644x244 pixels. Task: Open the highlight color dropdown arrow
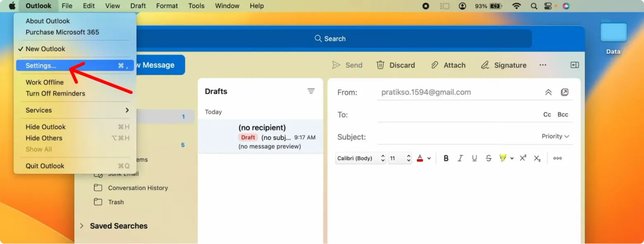512,158
